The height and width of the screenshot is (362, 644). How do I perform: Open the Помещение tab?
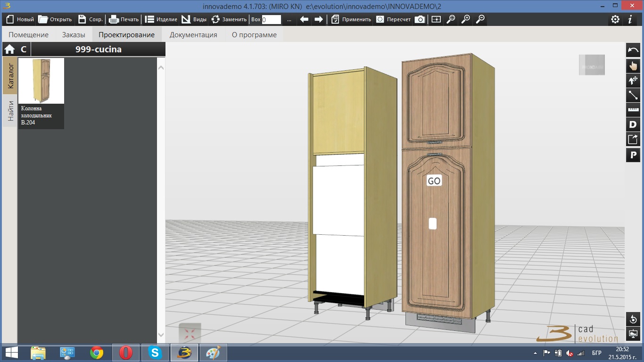28,35
